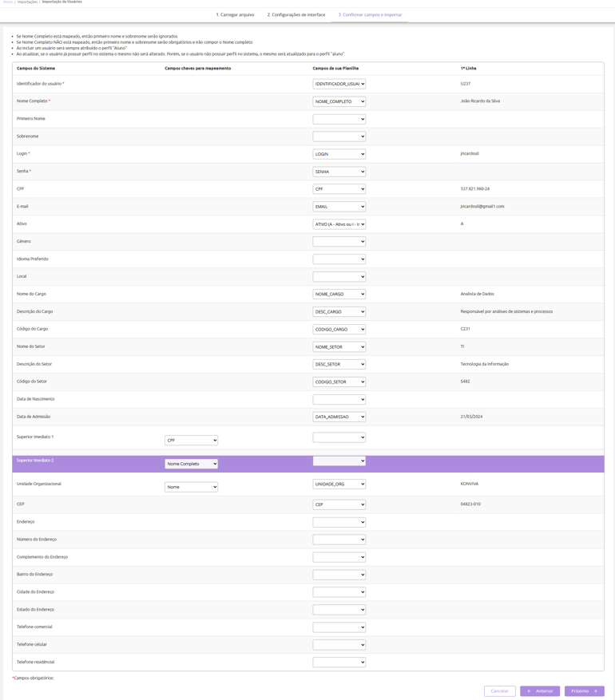Image resolution: width=615 pixels, height=700 pixels.
Task: Open Superior Imediato 1 CPF key dropdown
Action: click(x=191, y=441)
